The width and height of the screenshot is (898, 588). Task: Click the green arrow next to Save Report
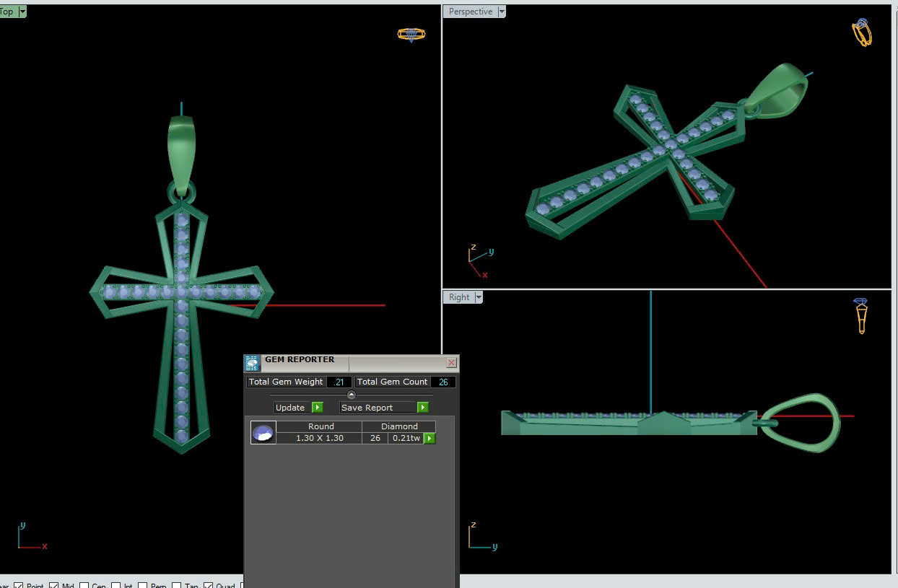pos(423,408)
